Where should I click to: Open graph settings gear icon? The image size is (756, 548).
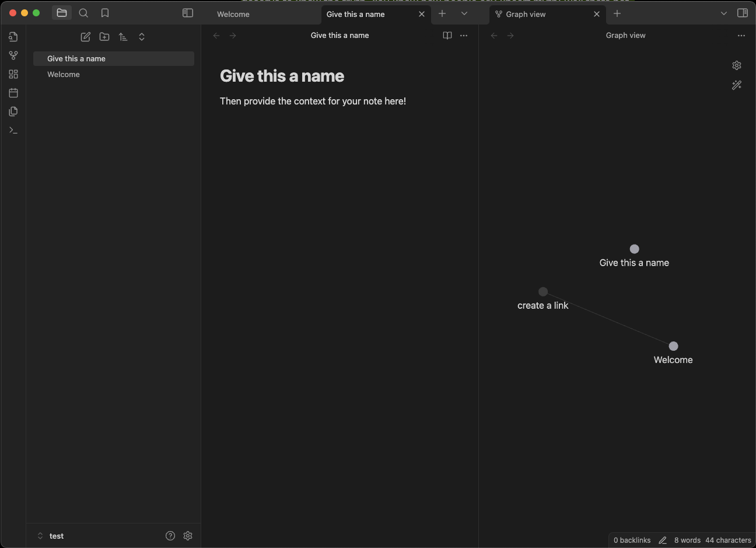[x=737, y=65]
